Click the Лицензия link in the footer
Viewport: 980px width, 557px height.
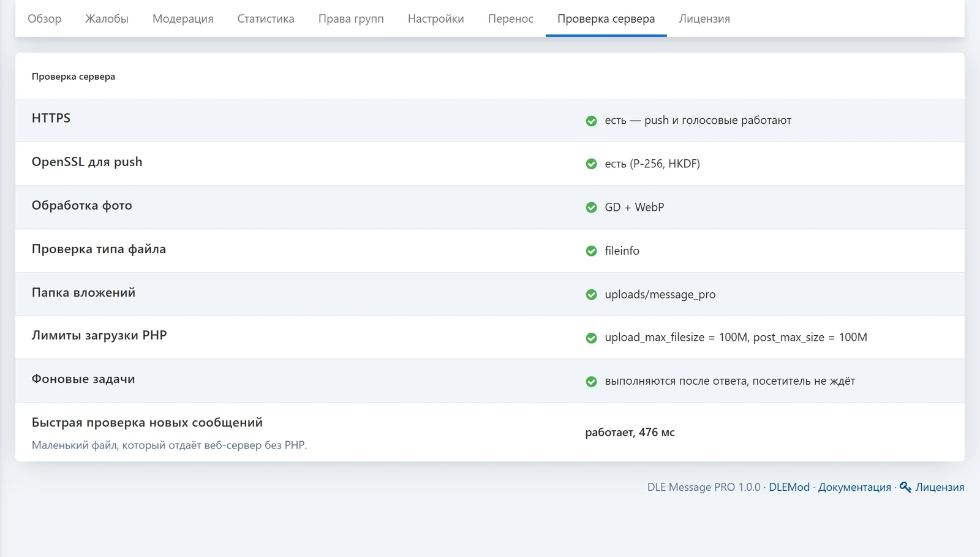[x=940, y=487]
